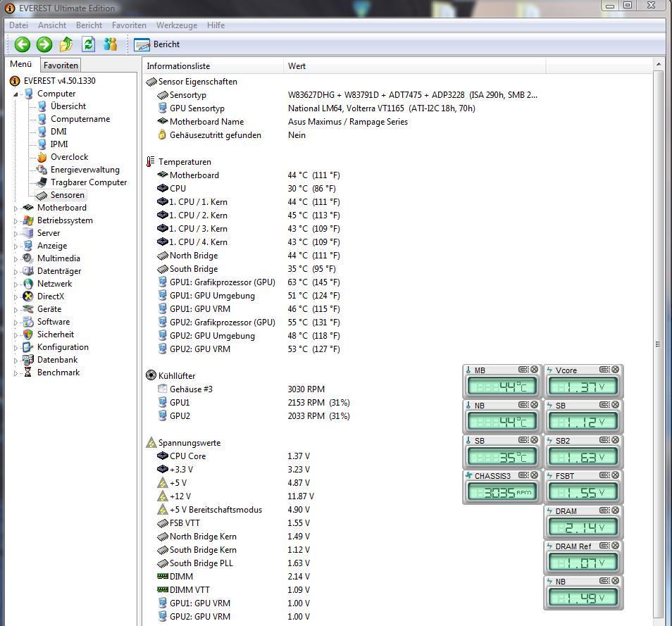Viewport: 672px width, 626px height.
Task: Click the Tragbarer Computer laptop icon
Action: point(42,182)
